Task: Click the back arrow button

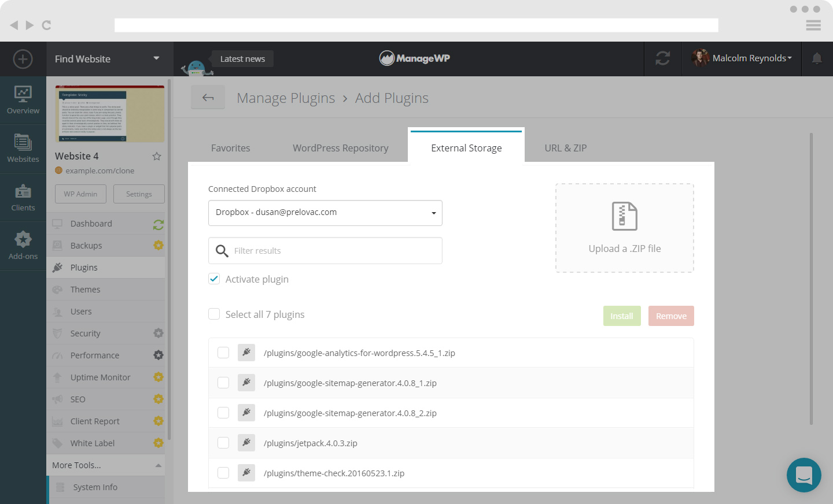Action: tap(208, 98)
